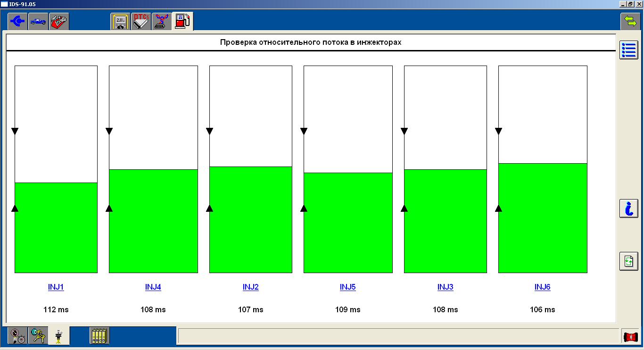Click the 112 ms value

56,310
